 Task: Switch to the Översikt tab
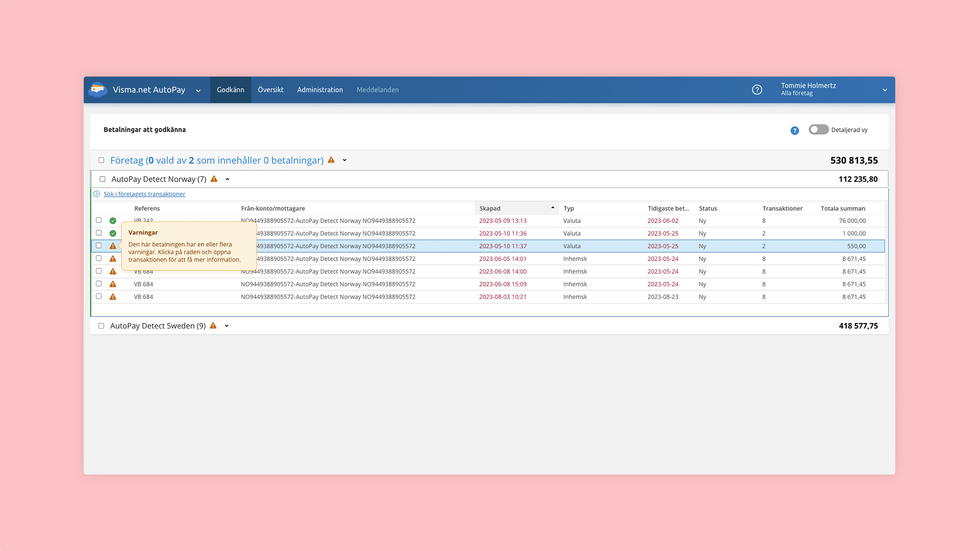[271, 90]
